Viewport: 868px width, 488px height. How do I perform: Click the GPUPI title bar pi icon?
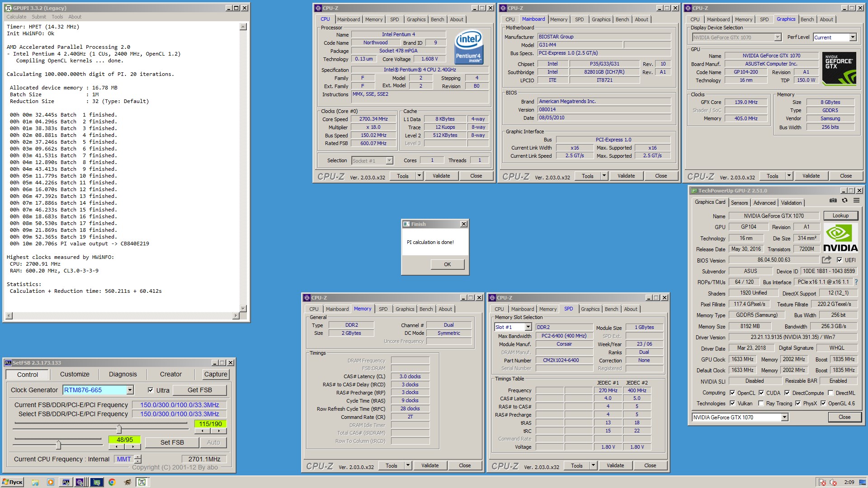(x=8, y=8)
